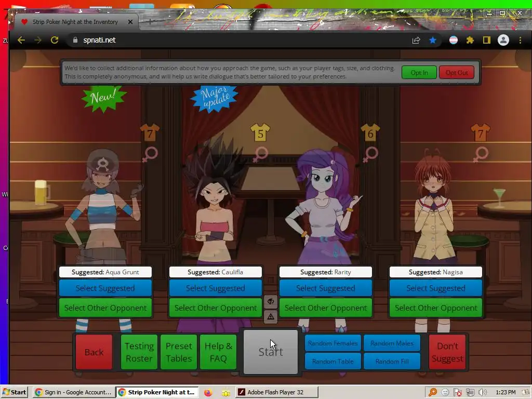Click the red Opt Out button

coord(457,73)
